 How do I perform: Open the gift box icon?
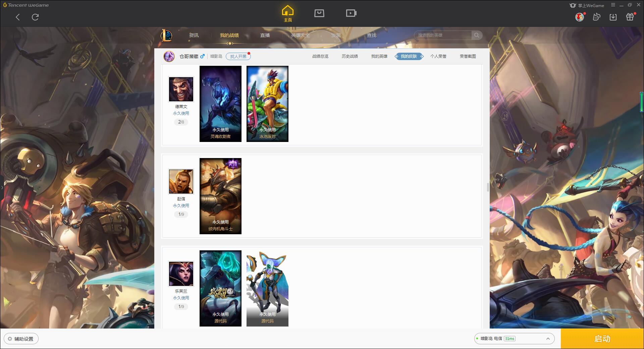(630, 17)
